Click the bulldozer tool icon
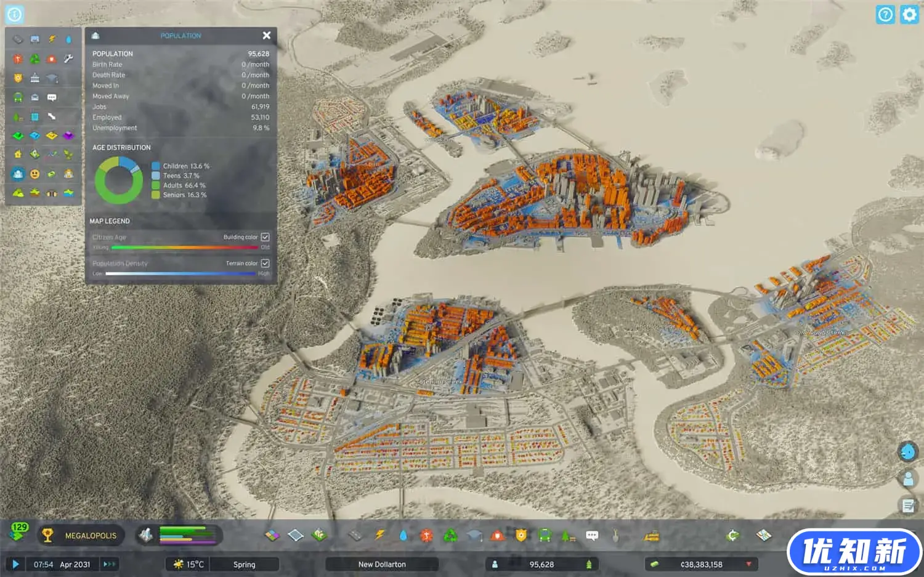The image size is (924, 577). [651, 536]
